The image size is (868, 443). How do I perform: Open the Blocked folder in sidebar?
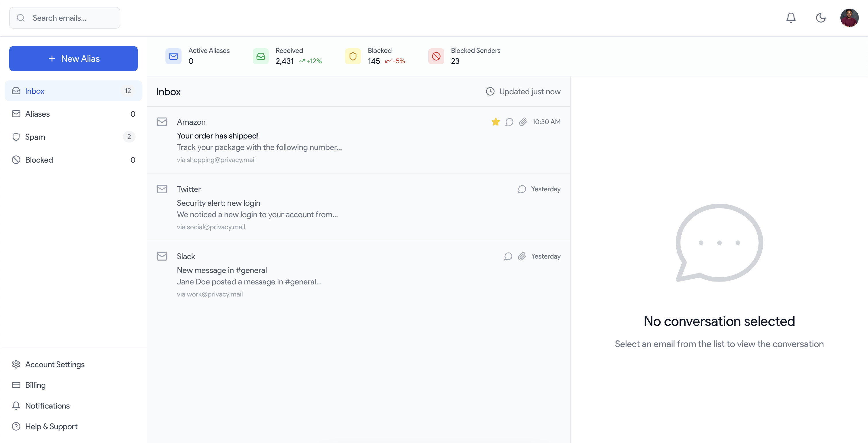[74, 160]
